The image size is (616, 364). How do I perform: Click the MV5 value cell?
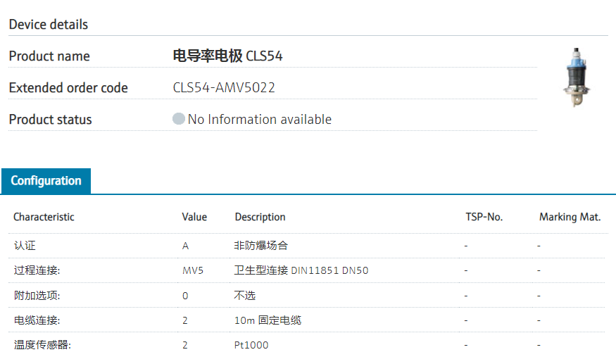tap(192, 270)
